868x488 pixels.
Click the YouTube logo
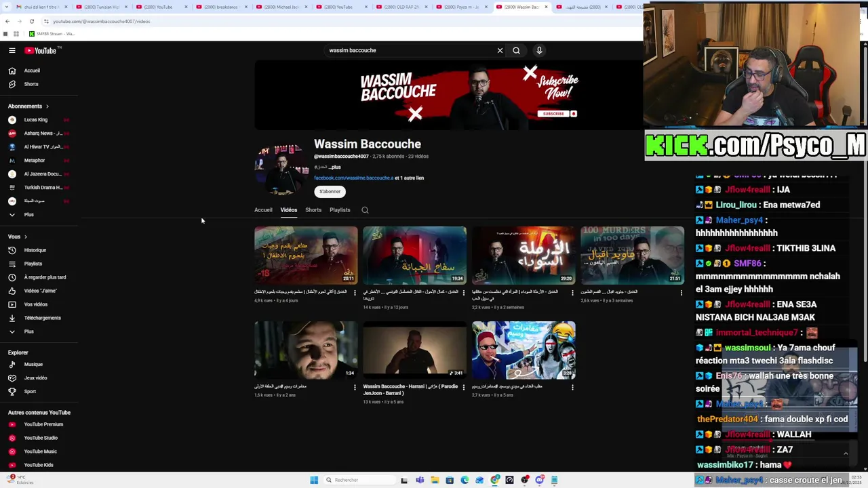(41, 50)
